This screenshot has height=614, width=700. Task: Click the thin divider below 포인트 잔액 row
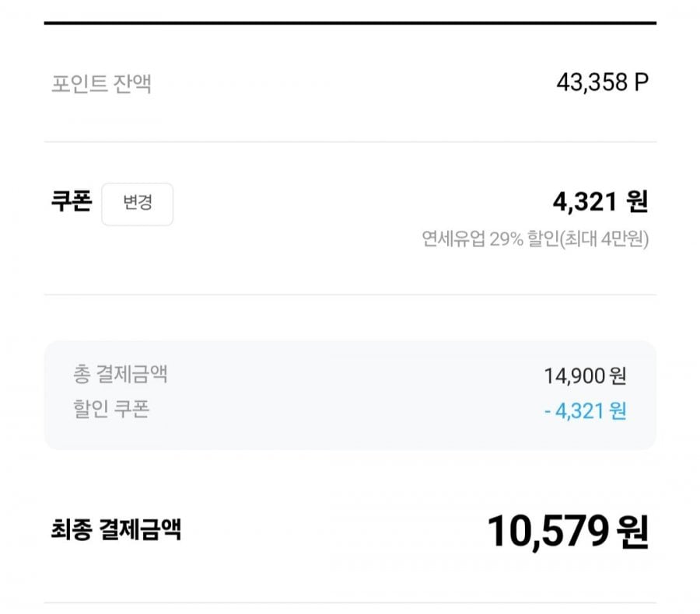350,142
